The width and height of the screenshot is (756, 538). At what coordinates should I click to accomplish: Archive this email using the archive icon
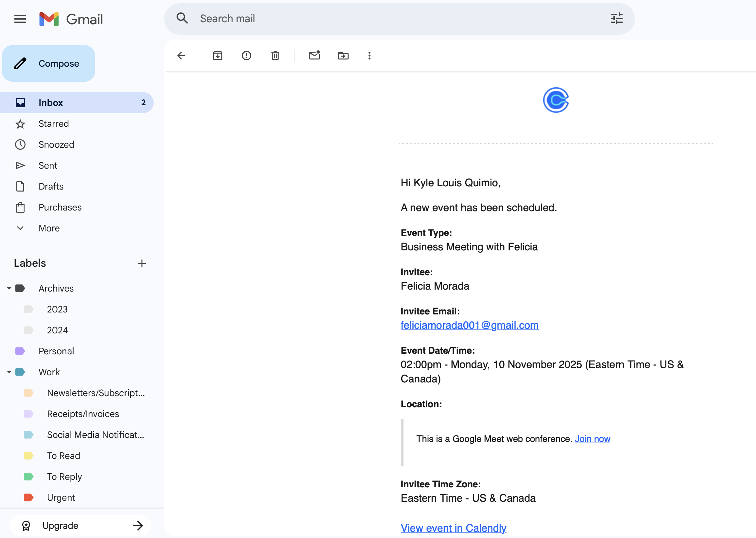pyautogui.click(x=217, y=56)
